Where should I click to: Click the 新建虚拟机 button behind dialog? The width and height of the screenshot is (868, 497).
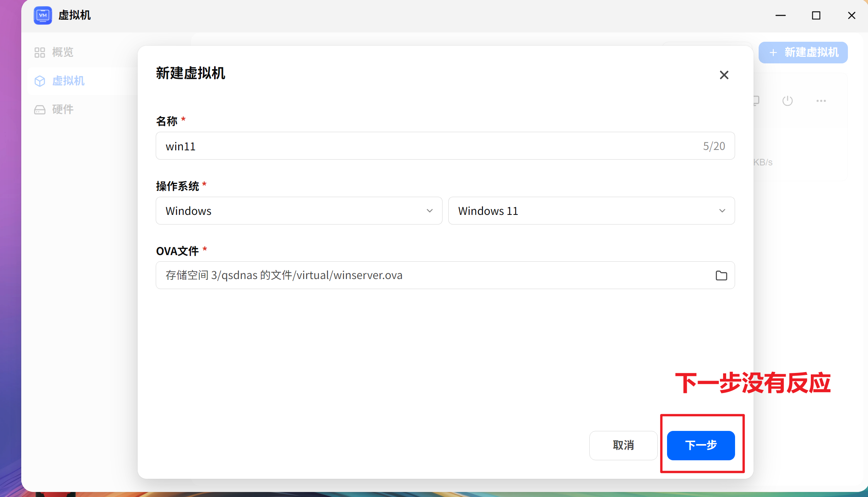tap(803, 53)
